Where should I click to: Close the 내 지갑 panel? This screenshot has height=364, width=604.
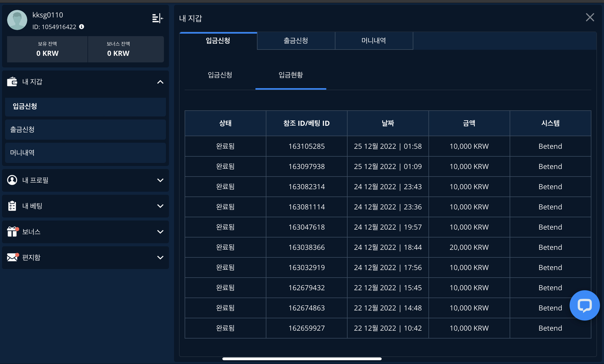tap(590, 17)
